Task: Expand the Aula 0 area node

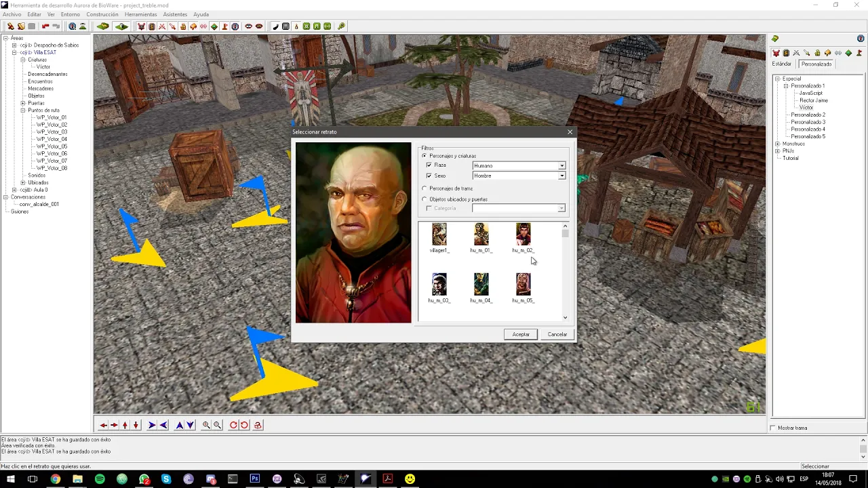Action: click(14, 190)
